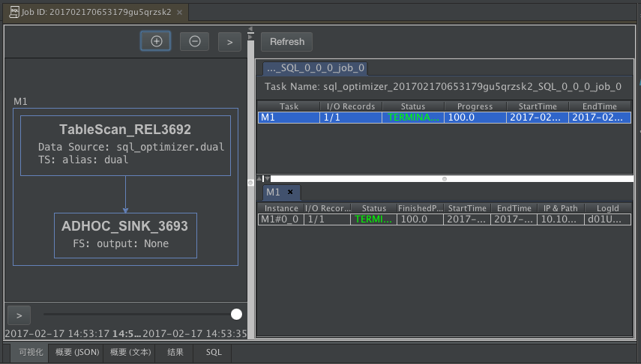Sort by LogId column header
Image resolution: width=641 pixels, height=364 pixels.
(x=607, y=208)
